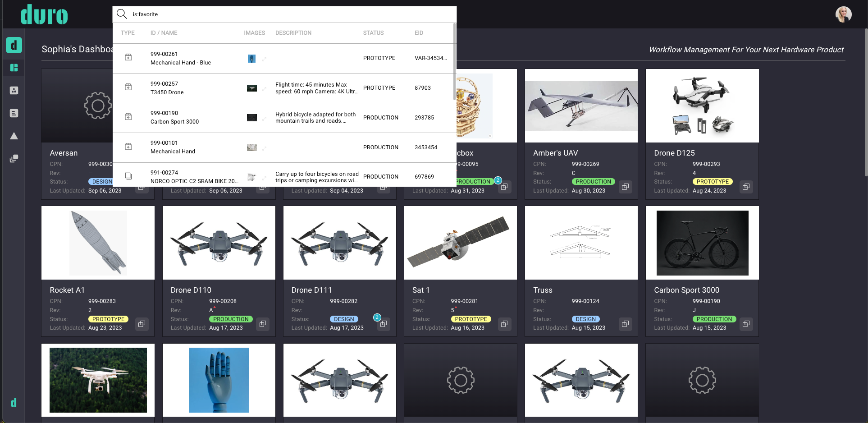
Task: Open the user profile avatar
Action: [843, 14]
